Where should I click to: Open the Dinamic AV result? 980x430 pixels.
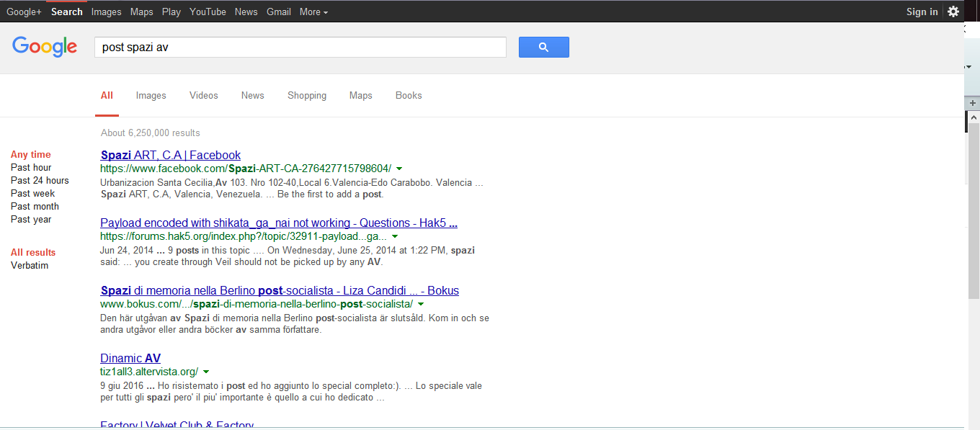point(130,358)
